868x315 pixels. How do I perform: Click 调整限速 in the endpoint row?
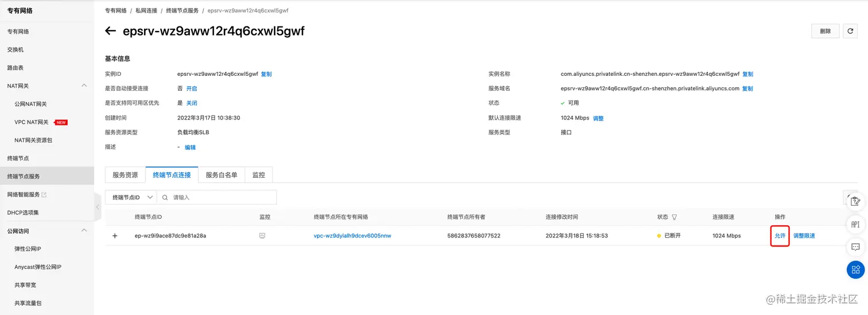(804, 236)
